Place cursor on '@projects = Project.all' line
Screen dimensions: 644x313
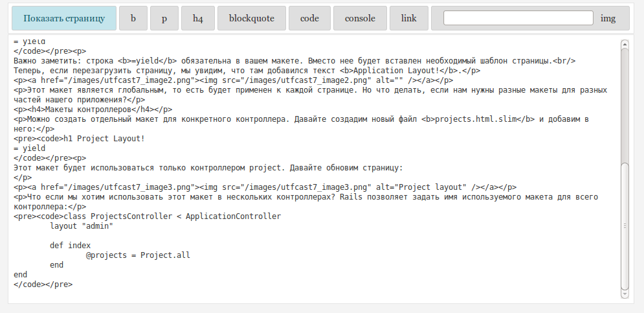[138, 255]
